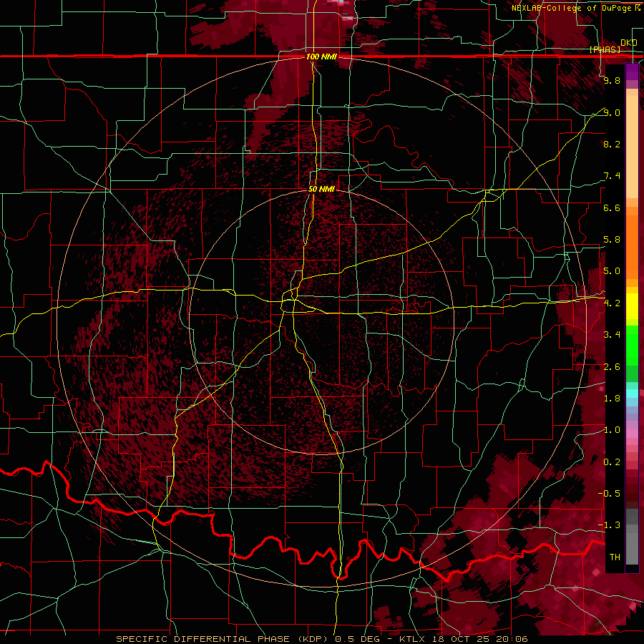Click the '9.8' value on color scale
The image size is (644, 644).
click(x=612, y=80)
